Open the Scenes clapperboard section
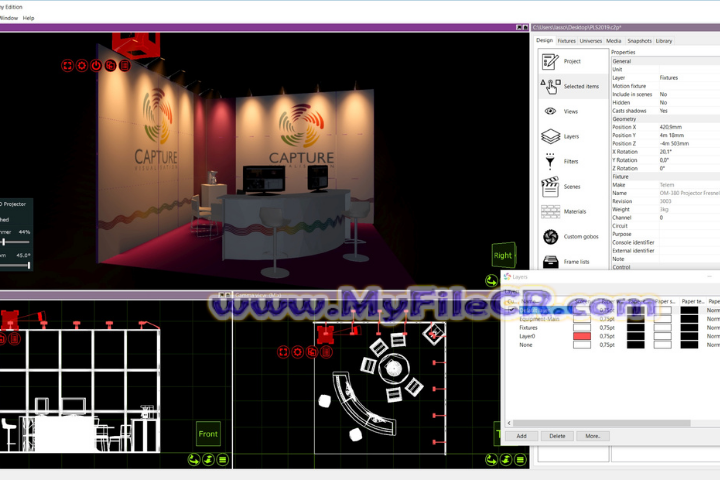The image size is (720, 480). [573, 186]
